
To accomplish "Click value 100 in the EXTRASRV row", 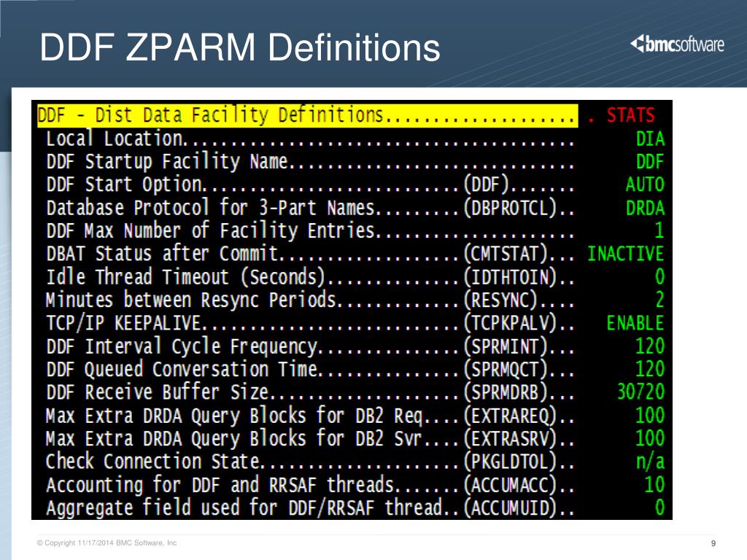I will pos(650,438).
